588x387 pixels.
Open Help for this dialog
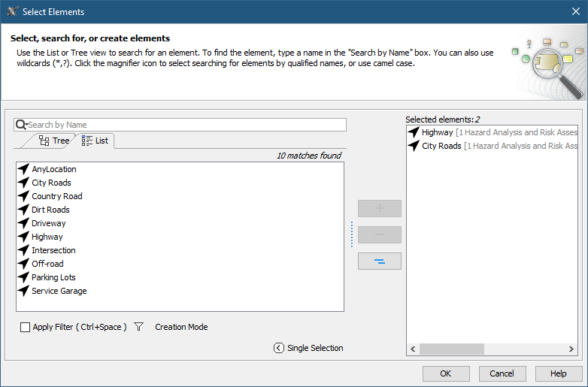[558, 373]
